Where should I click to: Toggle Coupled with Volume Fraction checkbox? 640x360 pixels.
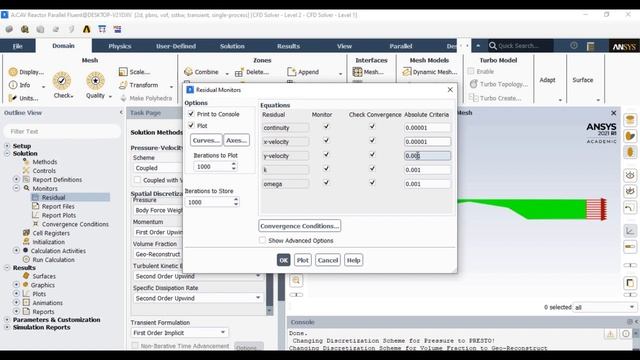pyautogui.click(x=138, y=180)
